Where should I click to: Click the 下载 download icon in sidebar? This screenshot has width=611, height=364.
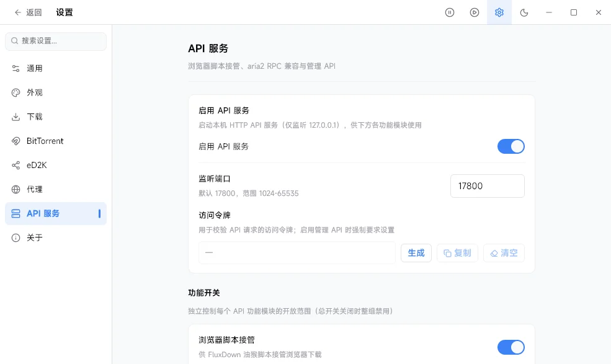(x=16, y=117)
